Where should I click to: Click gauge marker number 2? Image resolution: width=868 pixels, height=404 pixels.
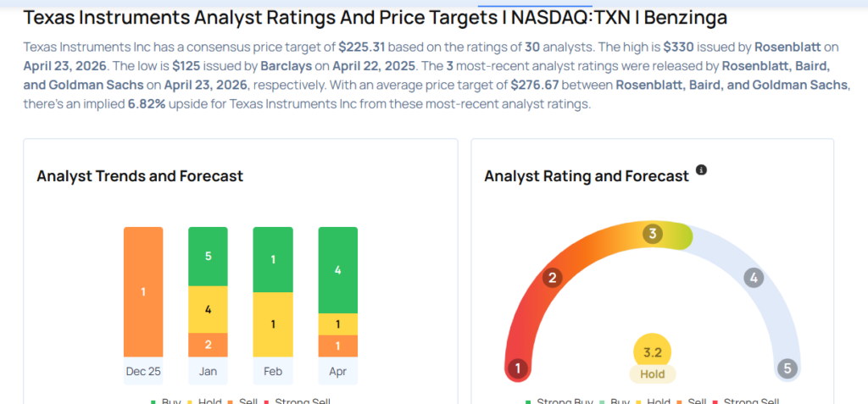point(552,278)
